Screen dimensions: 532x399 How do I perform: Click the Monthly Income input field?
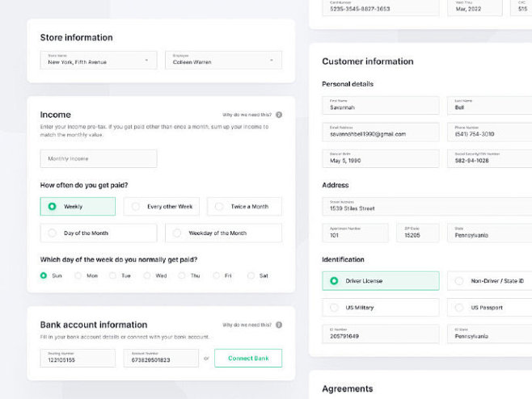click(x=99, y=159)
